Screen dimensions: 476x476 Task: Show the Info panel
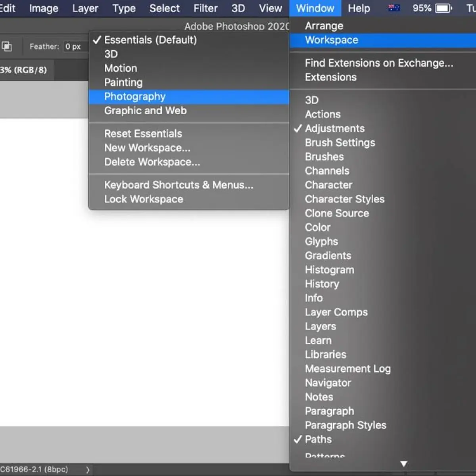coord(383,298)
